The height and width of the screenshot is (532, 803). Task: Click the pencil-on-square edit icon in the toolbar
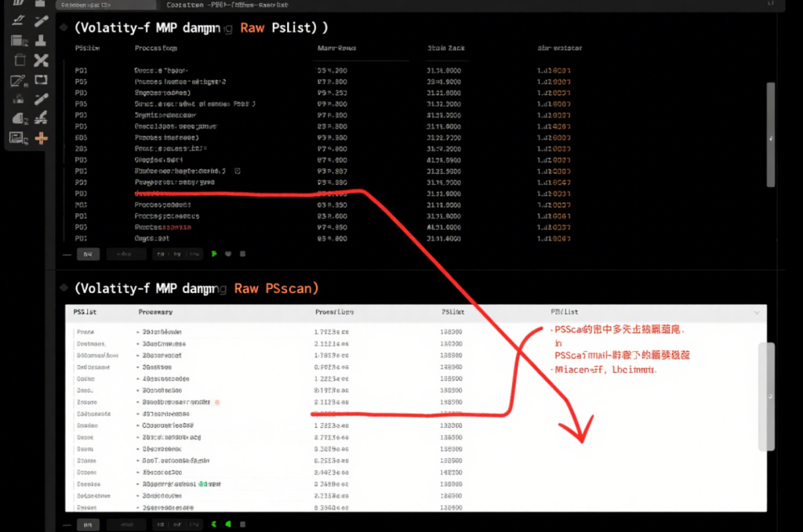[x=17, y=80]
